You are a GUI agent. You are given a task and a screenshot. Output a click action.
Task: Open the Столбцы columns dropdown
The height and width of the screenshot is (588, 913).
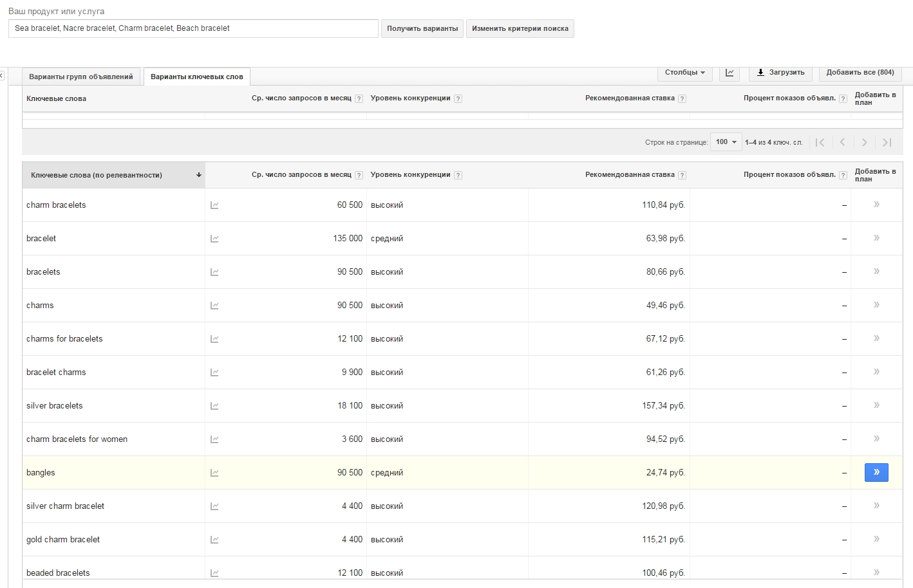(684, 73)
